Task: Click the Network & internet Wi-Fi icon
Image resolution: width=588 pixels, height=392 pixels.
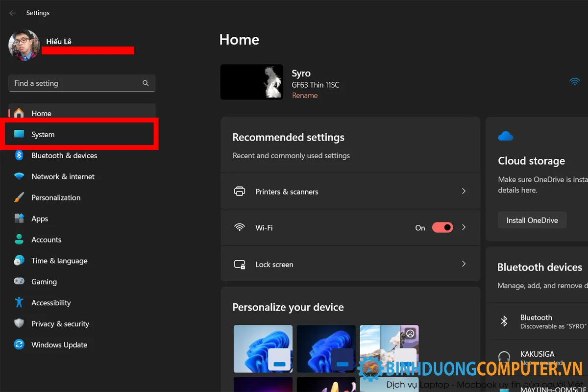Action: click(x=19, y=176)
